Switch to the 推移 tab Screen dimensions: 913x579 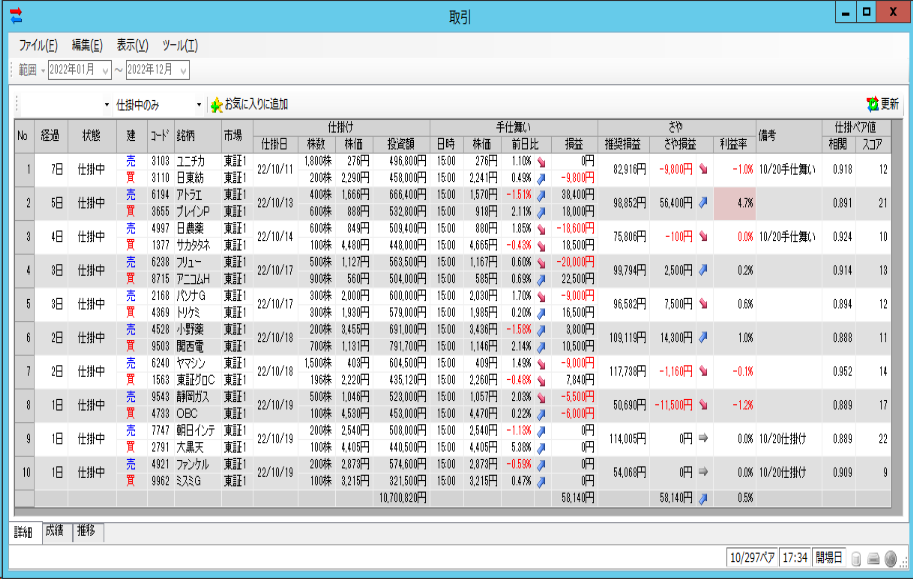pos(87,531)
